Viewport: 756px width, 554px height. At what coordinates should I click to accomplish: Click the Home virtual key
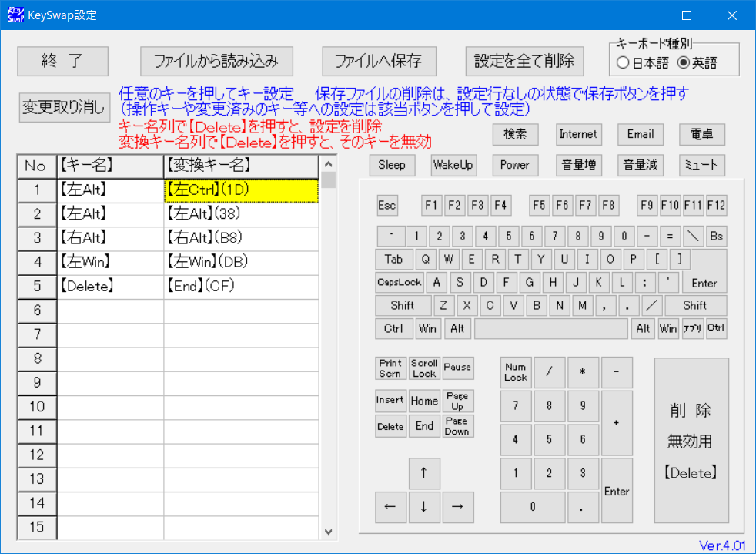[x=424, y=401]
